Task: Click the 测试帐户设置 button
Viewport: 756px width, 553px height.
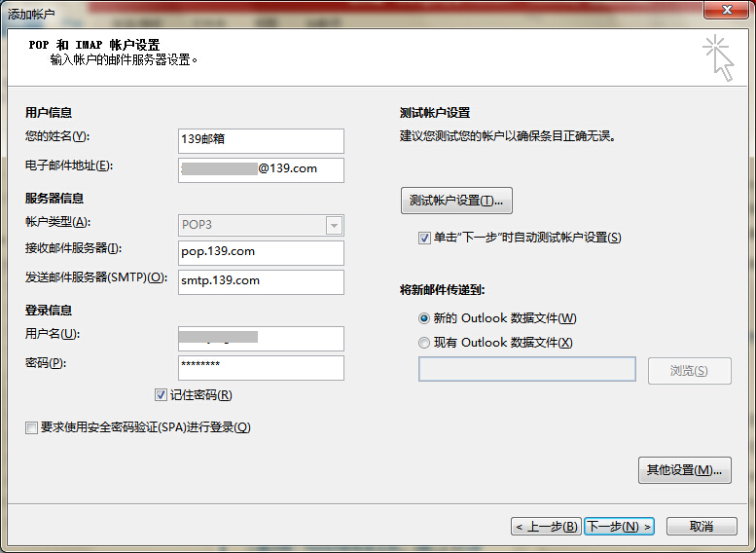Action: (456, 201)
